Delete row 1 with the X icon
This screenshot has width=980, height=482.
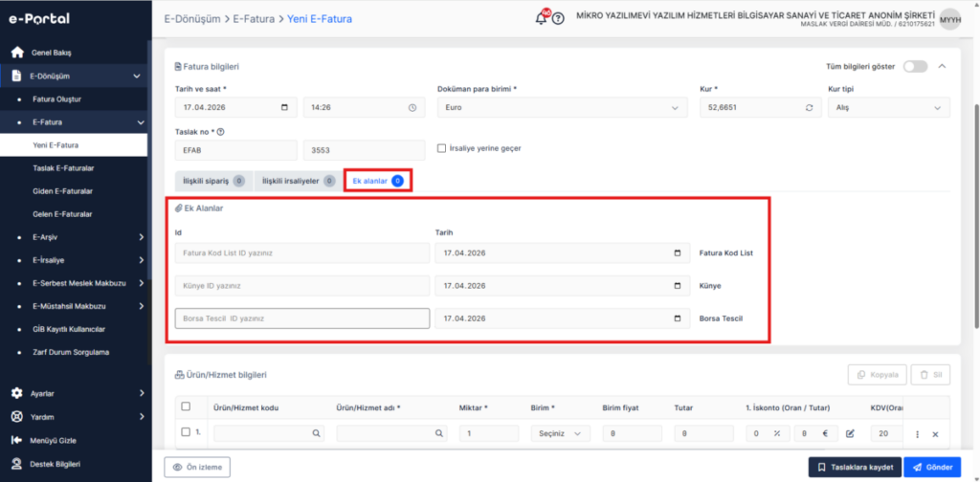click(x=936, y=434)
